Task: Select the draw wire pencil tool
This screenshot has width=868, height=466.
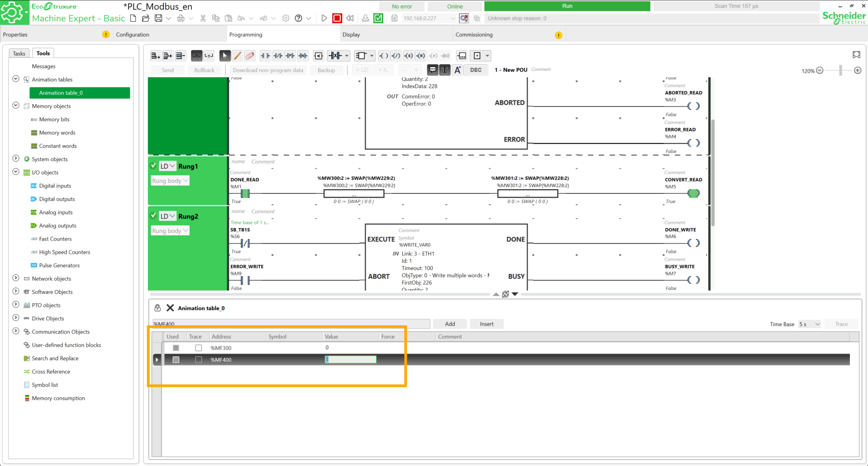Action: tap(237, 56)
